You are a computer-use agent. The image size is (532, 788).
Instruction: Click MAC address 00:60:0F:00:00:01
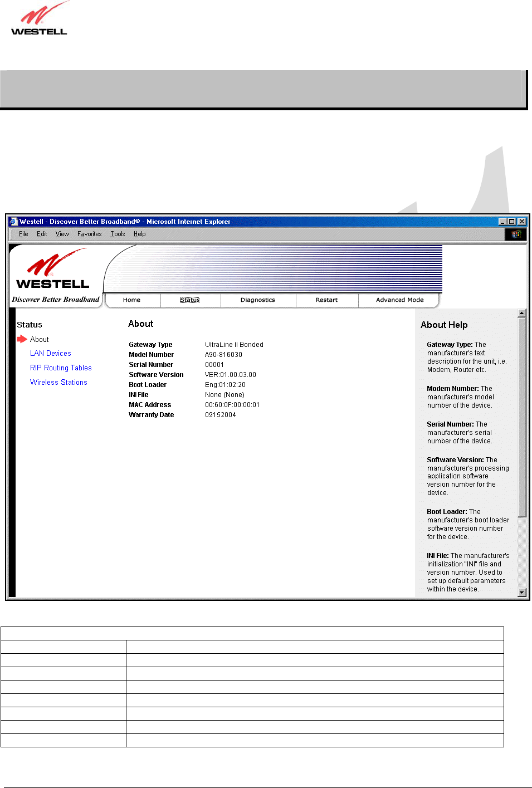pyautogui.click(x=232, y=405)
